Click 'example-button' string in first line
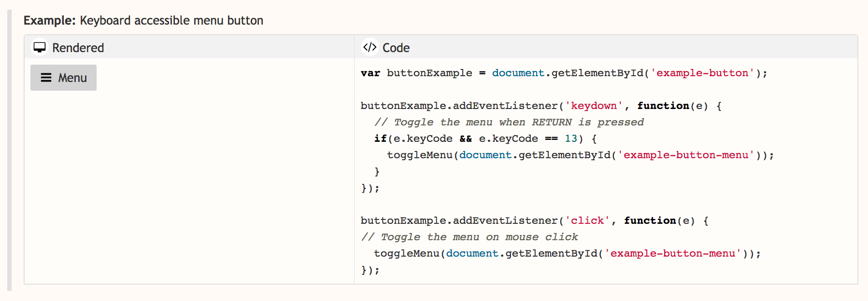This screenshot has height=301, width=868. click(702, 73)
